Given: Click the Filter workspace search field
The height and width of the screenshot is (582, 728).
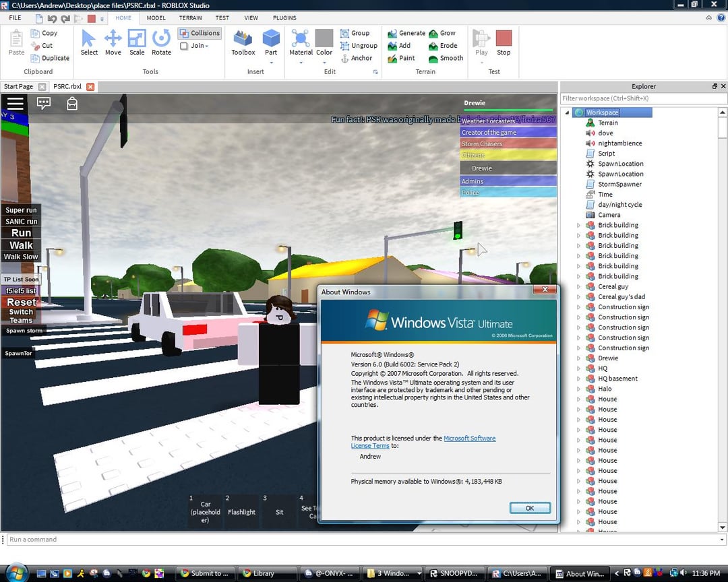Looking at the screenshot, I should (640, 98).
